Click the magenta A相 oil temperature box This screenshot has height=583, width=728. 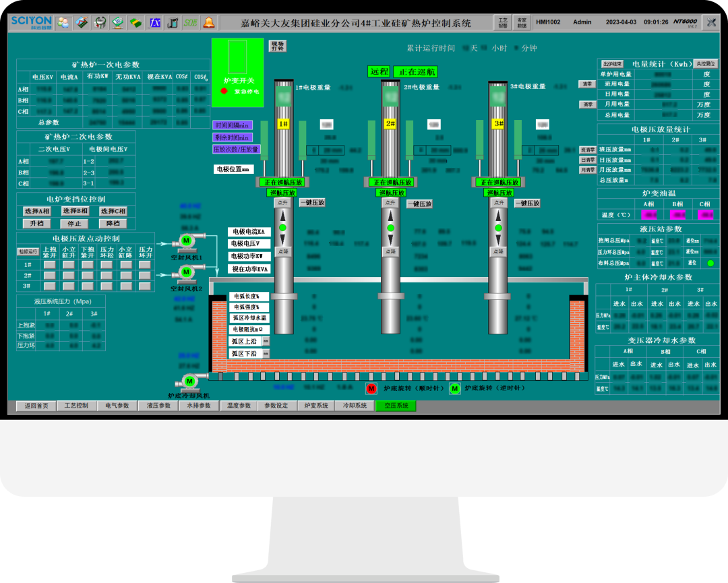649,215
